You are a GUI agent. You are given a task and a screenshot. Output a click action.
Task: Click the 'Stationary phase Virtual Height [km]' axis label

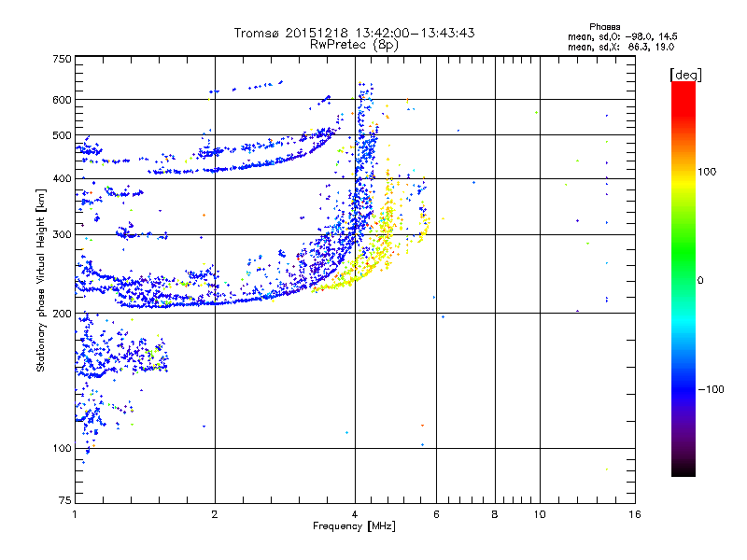tap(41, 280)
